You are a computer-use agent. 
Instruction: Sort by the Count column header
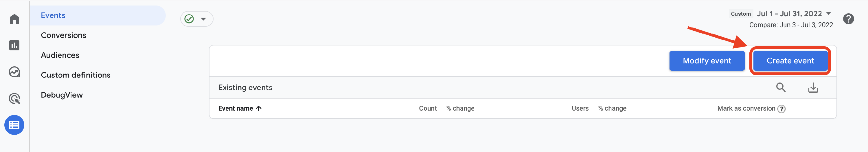pos(428,109)
